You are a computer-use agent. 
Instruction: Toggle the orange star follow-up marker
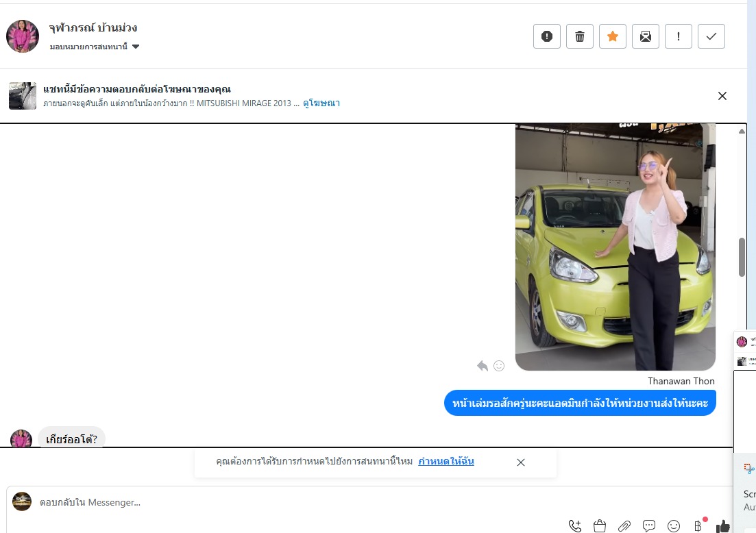pyautogui.click(x=613, y=36)
